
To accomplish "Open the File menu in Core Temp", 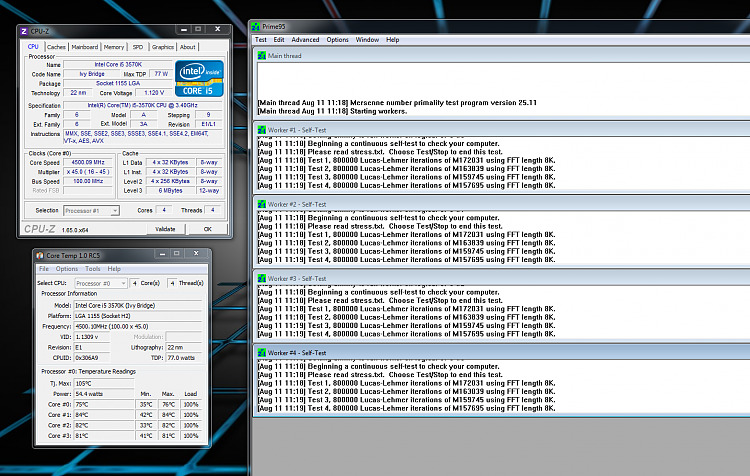I will pyautogui.click(x=44, y=269).
